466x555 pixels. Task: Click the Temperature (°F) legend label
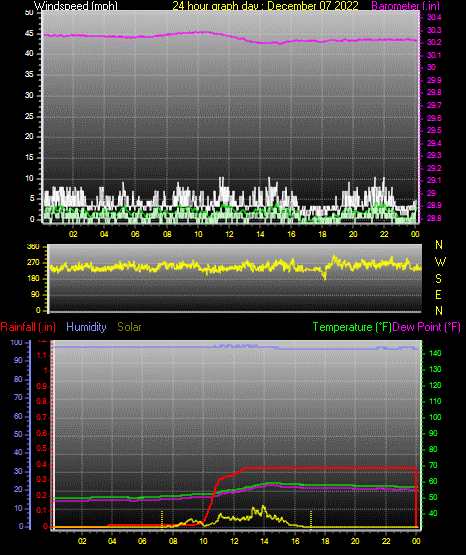(x=352, y=327)
